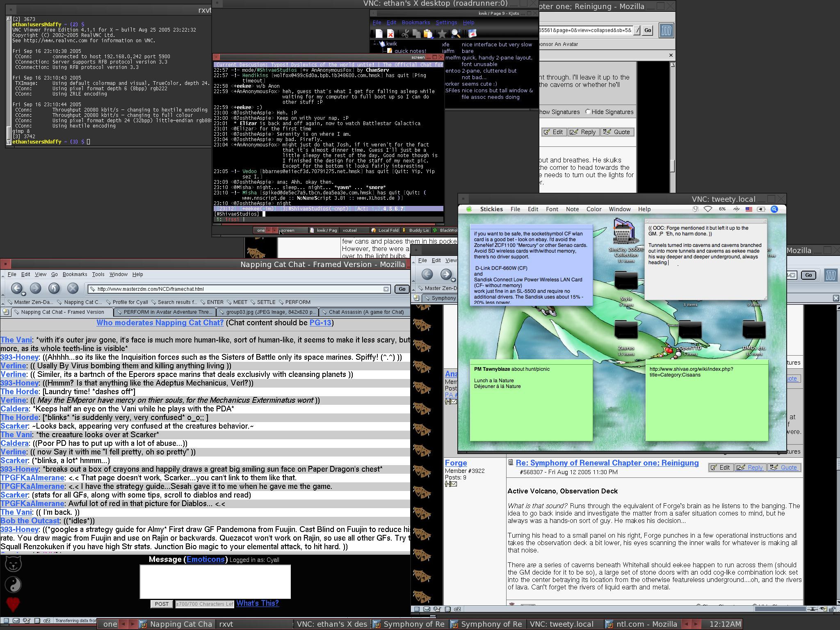840x630 pixels.
Task: Click Go button in Napping Cat browser
Action: [x=402, y=289]
